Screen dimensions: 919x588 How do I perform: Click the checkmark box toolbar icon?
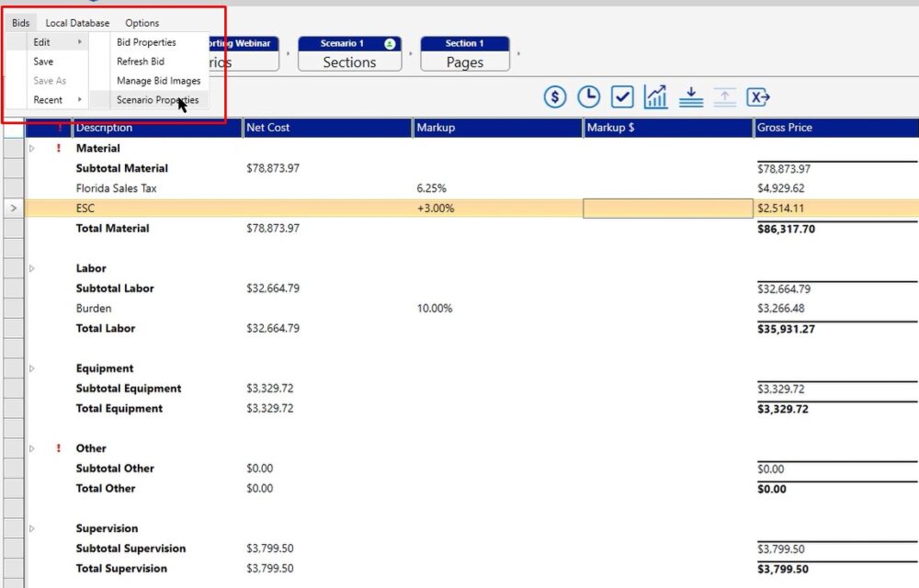622,96
